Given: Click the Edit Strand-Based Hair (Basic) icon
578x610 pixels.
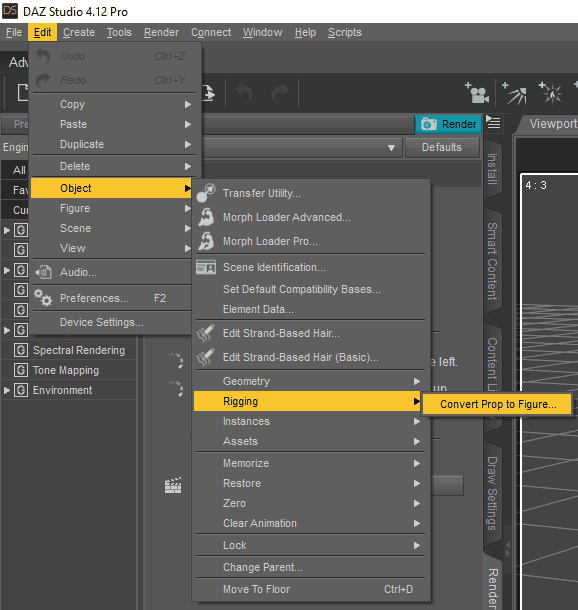Looking at the screenshot, I should [206, 358].
